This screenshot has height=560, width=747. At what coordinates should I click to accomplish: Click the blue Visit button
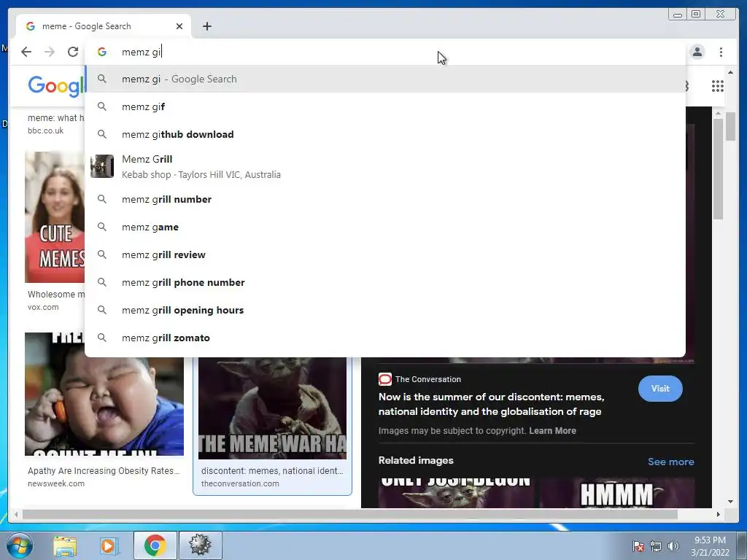[660, 389]
